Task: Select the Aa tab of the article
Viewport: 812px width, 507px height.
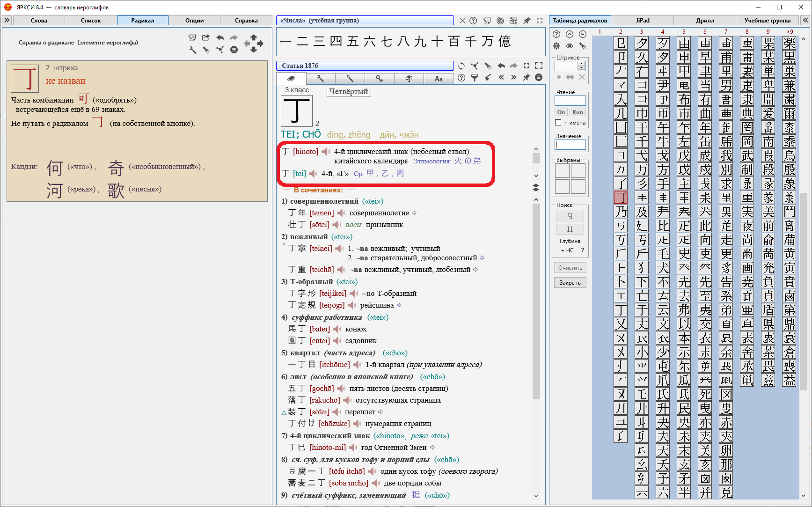Action: (439, 79)
